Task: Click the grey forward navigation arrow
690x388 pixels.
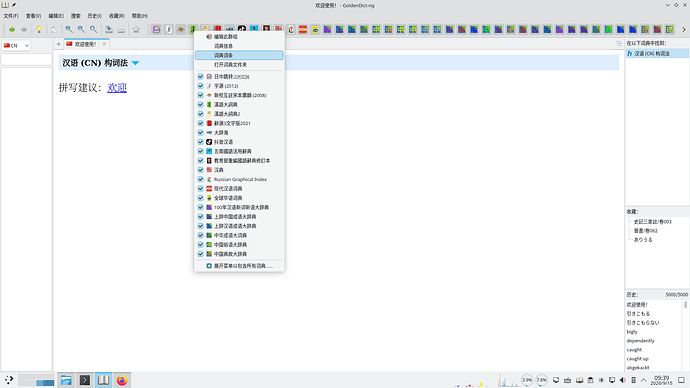Action: pyautogui.click(x=24, y=29)
